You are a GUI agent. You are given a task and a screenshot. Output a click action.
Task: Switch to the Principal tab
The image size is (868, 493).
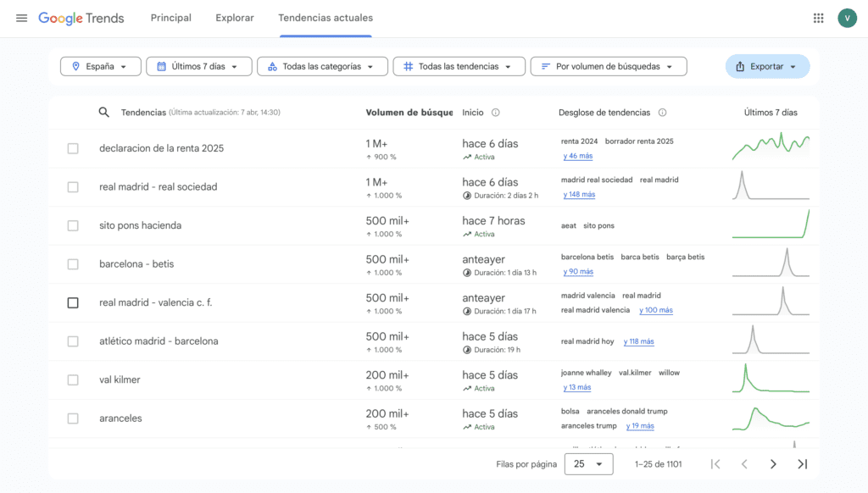(171, 18)
